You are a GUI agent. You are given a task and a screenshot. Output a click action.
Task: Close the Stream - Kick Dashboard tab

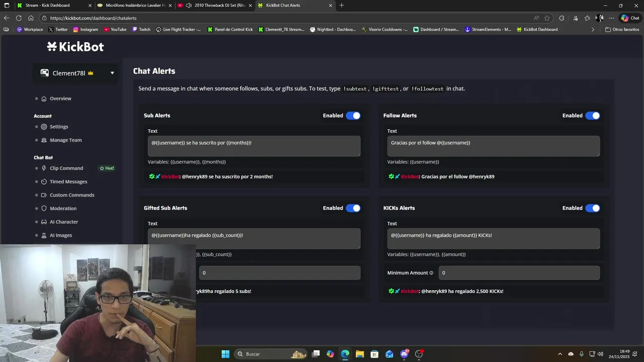click(90, 6)
